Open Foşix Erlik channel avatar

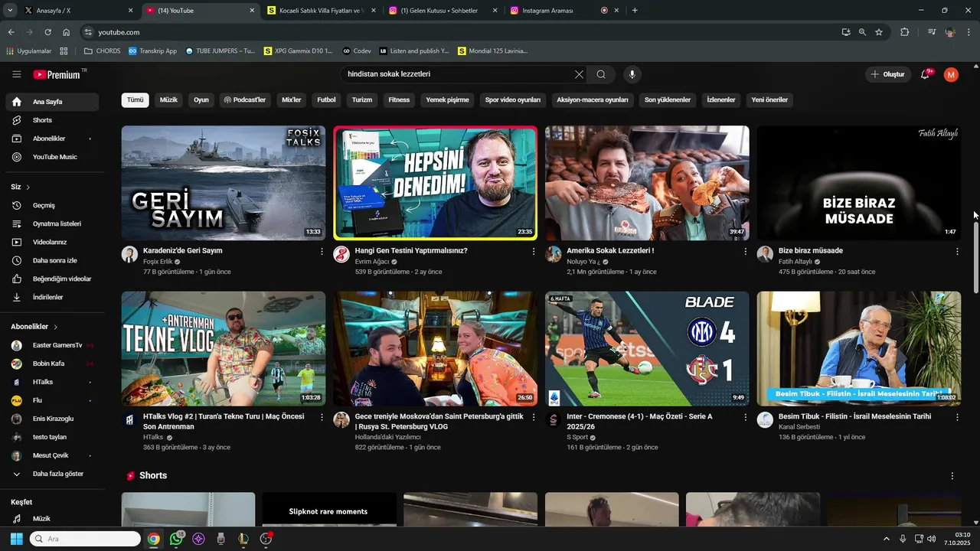129,255
